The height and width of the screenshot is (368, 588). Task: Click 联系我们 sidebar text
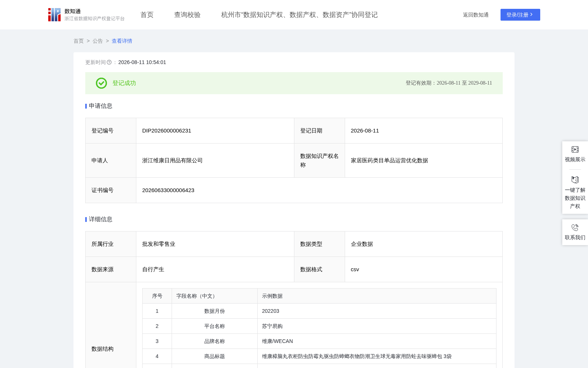pos(575,238)
